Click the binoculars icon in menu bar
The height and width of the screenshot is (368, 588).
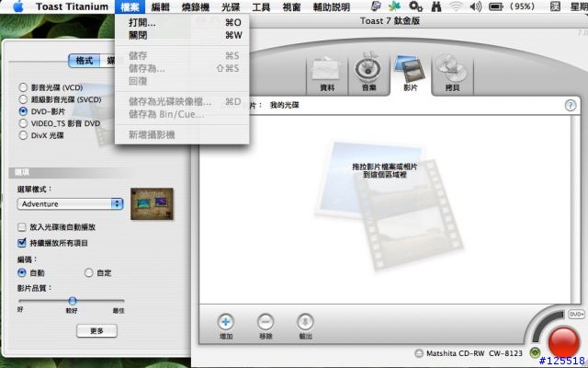click(x=435, y=6)
